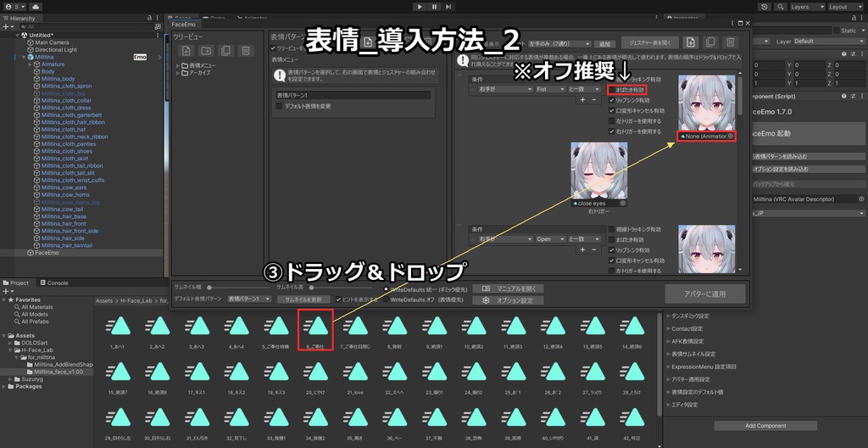This screenshot has height=448, width=868.
Task: Open デフォルト表情パターン dropdown 表情パターン1
Action: pos(250,299)
